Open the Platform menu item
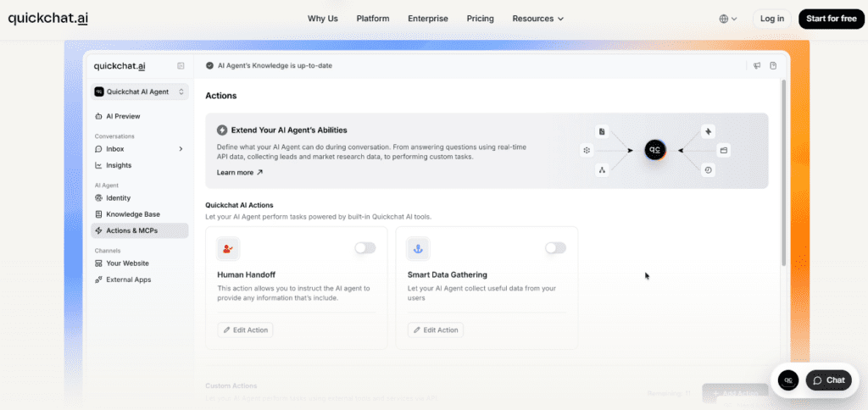The height and width of the screenshot is (410, 868). [x=373, y=19]
